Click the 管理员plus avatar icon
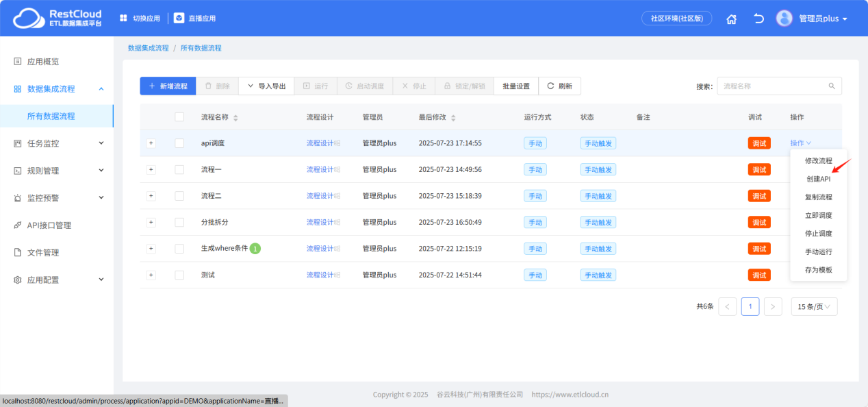The image size is (868, 407). (x=783, y=18)
